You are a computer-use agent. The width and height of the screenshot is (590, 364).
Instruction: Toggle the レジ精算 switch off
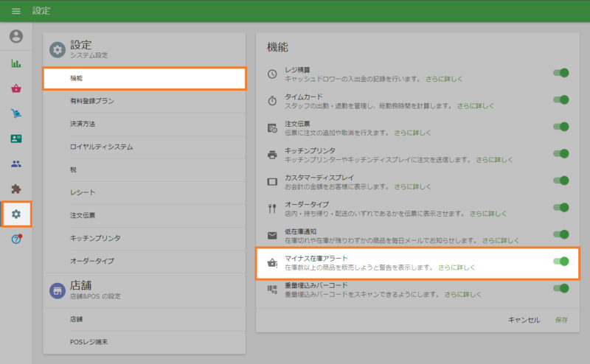[x=561, y=73]
